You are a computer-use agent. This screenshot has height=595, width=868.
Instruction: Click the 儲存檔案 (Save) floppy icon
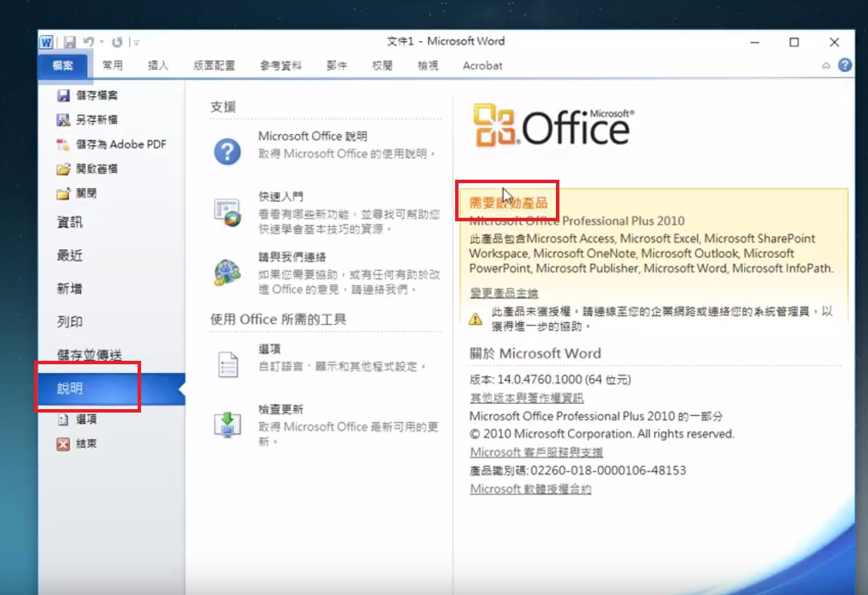click(63, 95)
